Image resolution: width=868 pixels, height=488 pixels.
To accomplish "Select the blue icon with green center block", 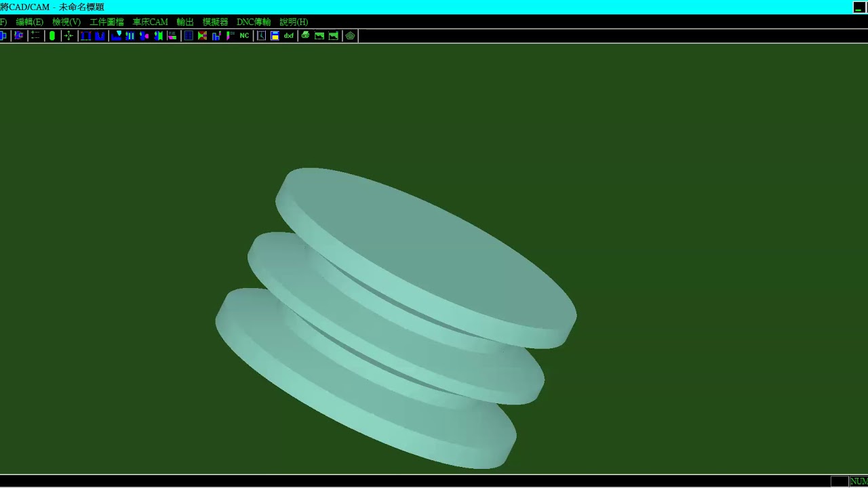I will [158, 36].
